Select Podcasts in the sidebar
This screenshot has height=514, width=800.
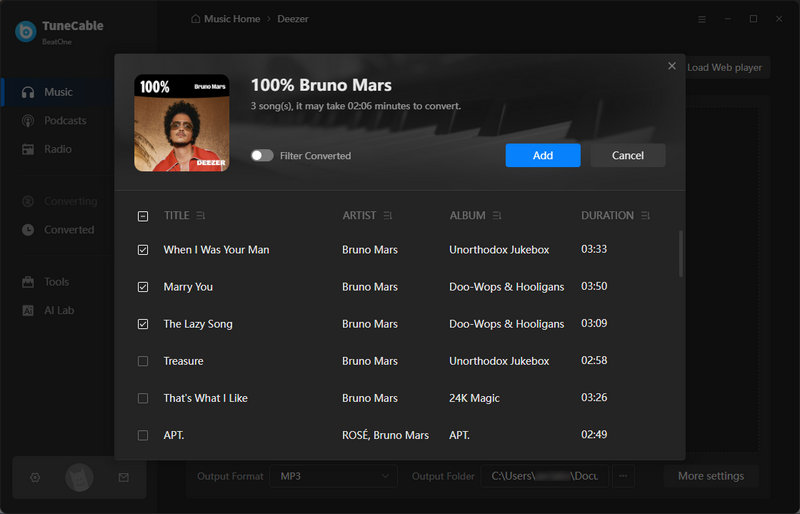pyautogui.click(x=65, y=121)
